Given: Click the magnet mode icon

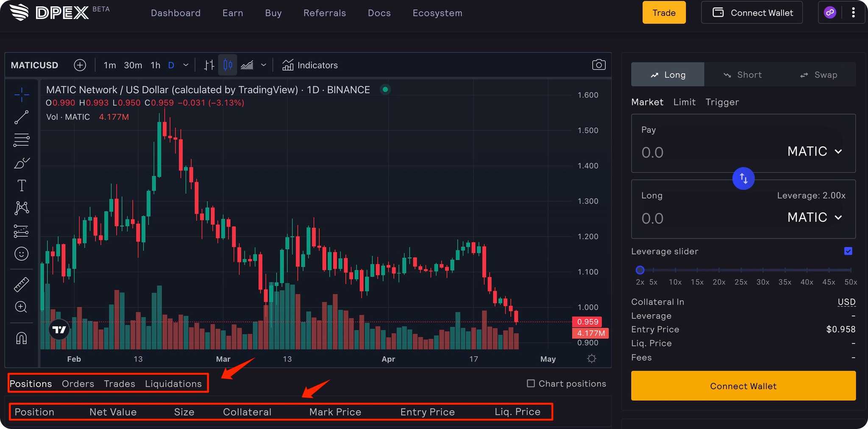Looking at the screenshot, I should pos(21,338).
